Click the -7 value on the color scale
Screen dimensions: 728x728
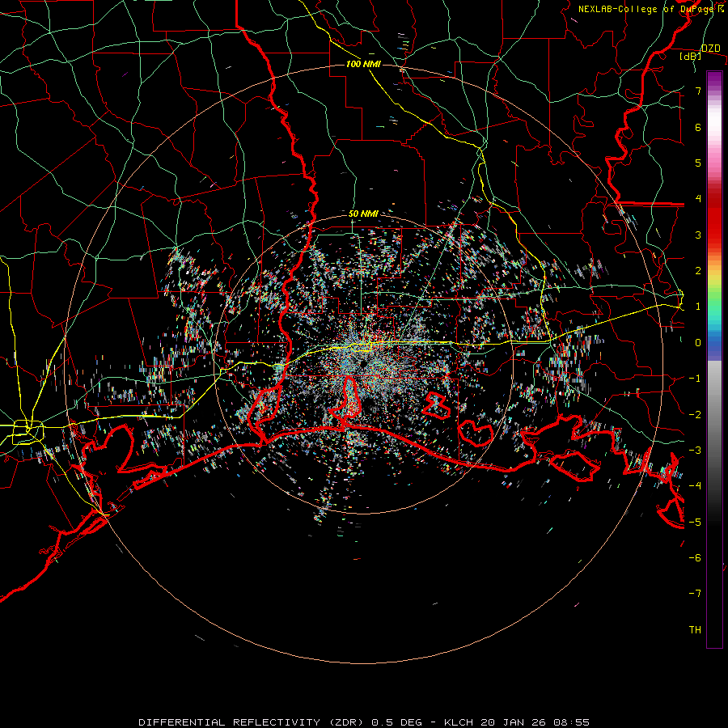tap(695, 594)
